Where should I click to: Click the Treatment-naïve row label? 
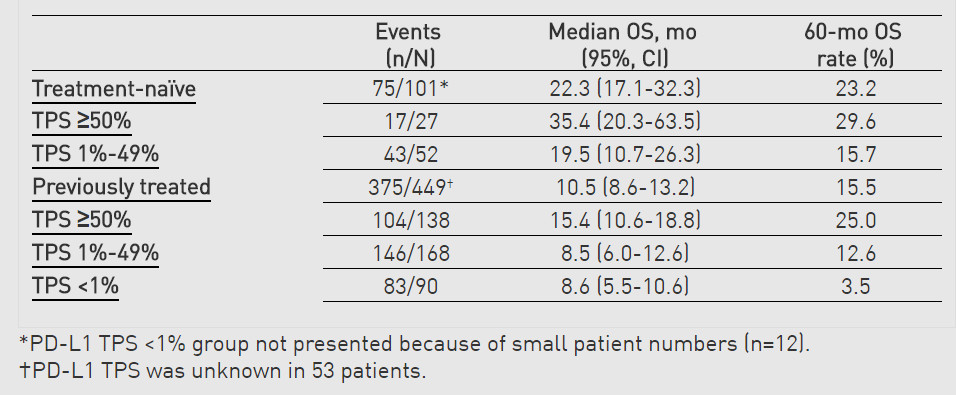(114, 89)
